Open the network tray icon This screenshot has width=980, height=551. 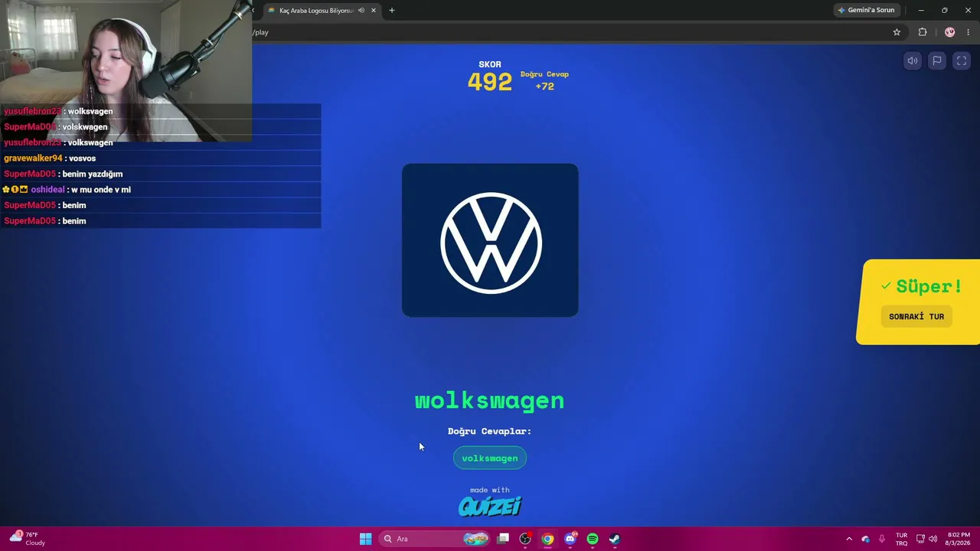coord(920,539)
